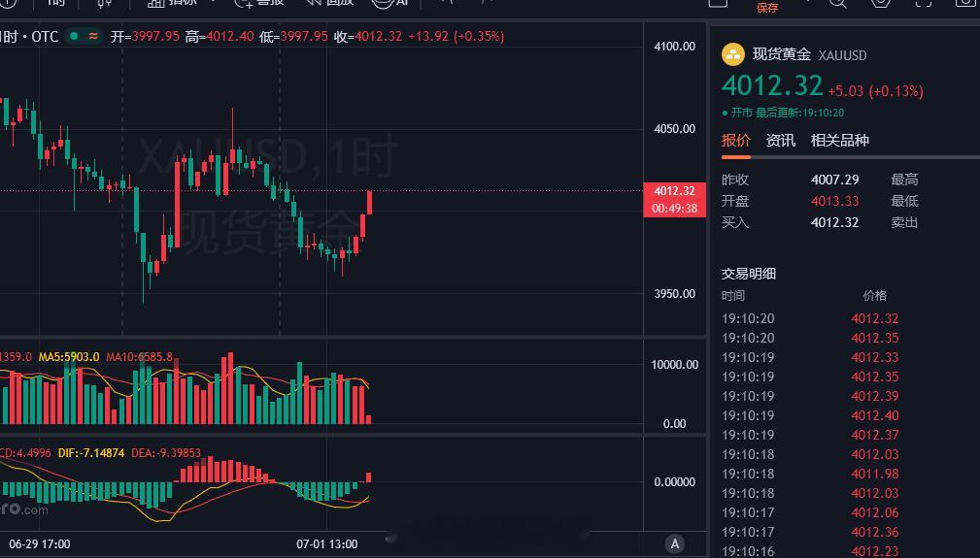The image size is (980, 558).
Task: Click the red 4012.32 price tag on the price axis
Action: [x=674, y=191]
